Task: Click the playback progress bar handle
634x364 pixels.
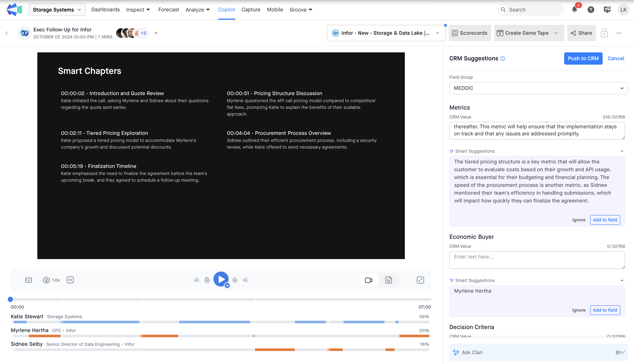Action: coord(10,299)
